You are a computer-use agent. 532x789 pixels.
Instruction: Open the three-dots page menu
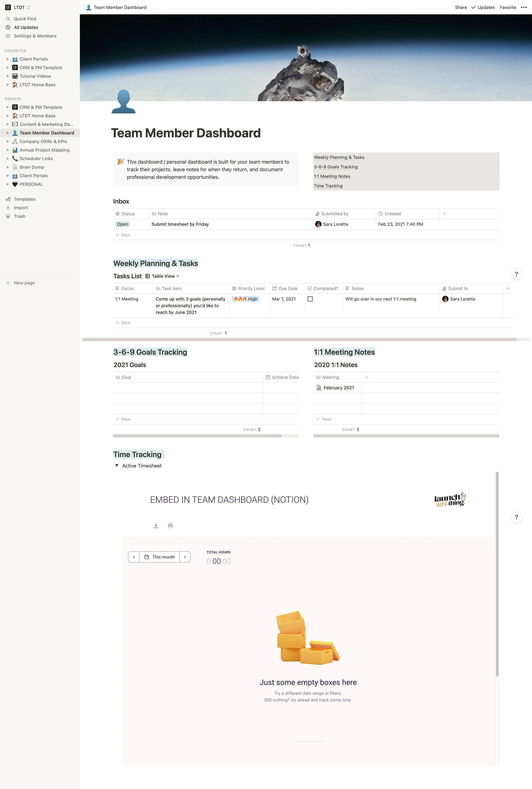pyautogui.click(x=524, y=7)
